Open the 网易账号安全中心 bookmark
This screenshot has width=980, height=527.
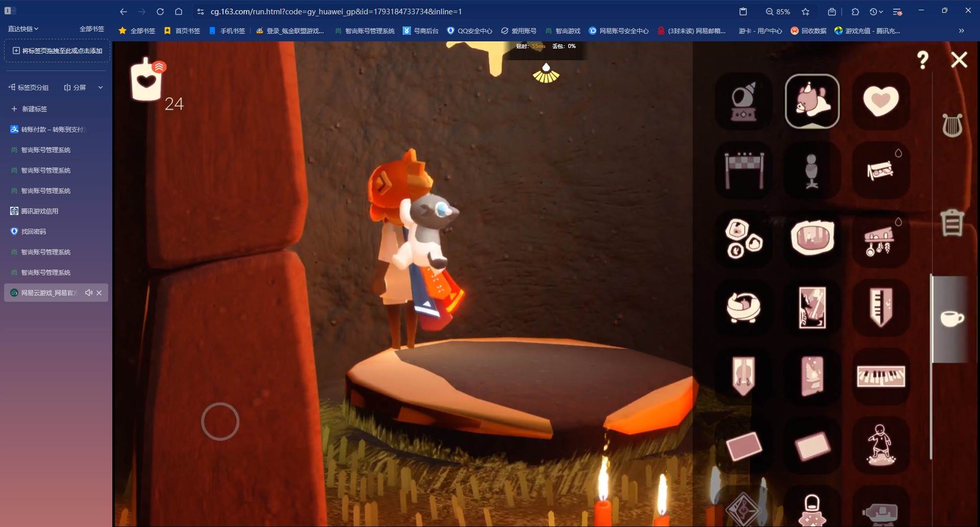pos(619,31)
